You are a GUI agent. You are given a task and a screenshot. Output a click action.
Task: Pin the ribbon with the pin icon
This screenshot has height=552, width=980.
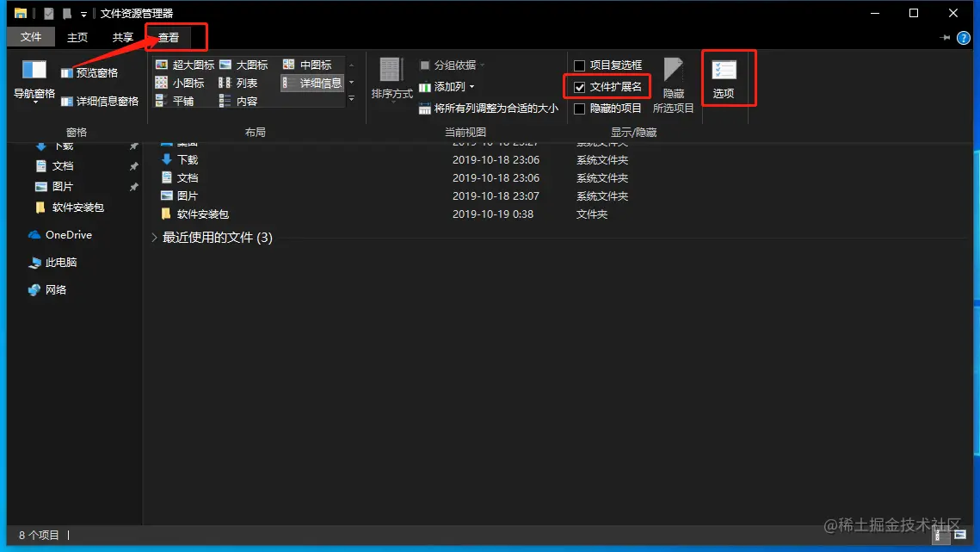coord(945,38)
